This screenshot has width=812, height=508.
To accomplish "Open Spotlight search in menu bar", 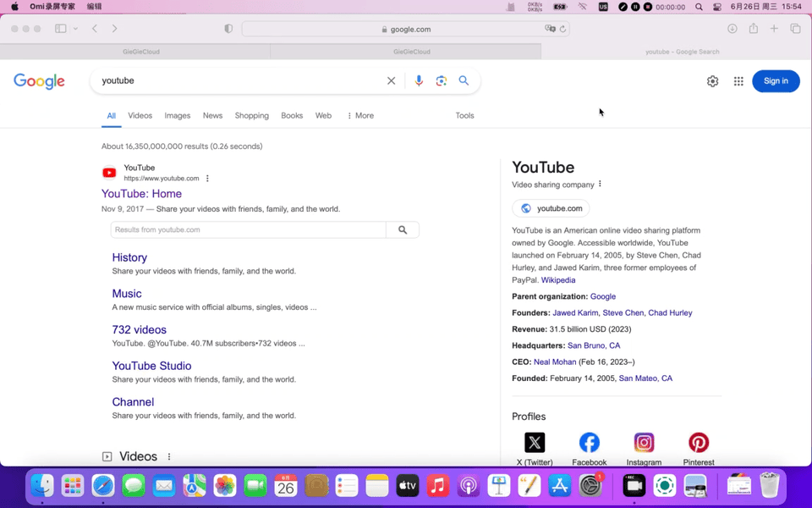I will (700, 7).
